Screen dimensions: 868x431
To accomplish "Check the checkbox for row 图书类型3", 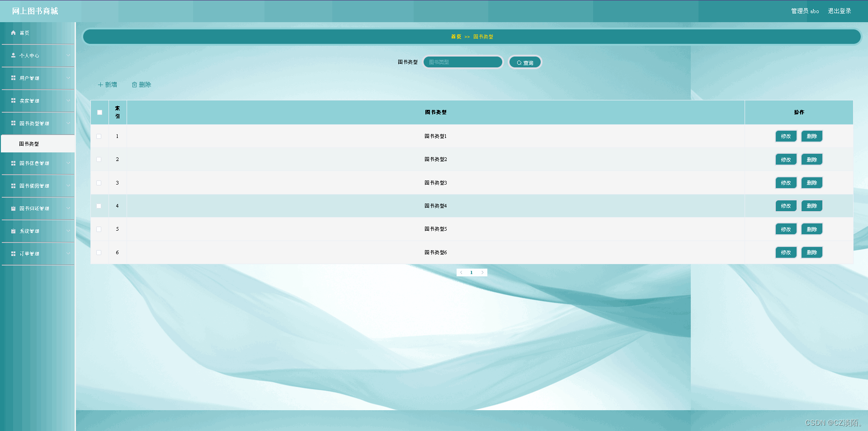I will [99, 183].
